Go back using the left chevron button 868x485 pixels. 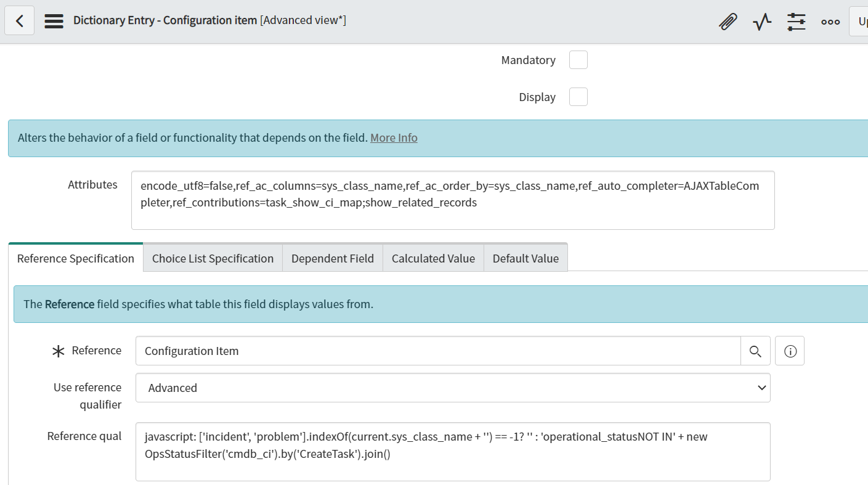coord(20,21)
